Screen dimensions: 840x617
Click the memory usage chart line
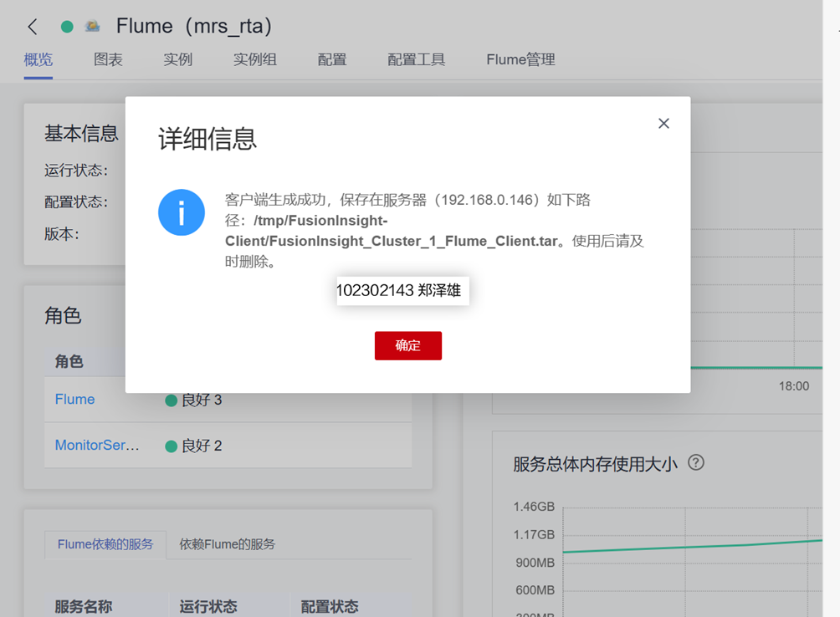[692, 547]
